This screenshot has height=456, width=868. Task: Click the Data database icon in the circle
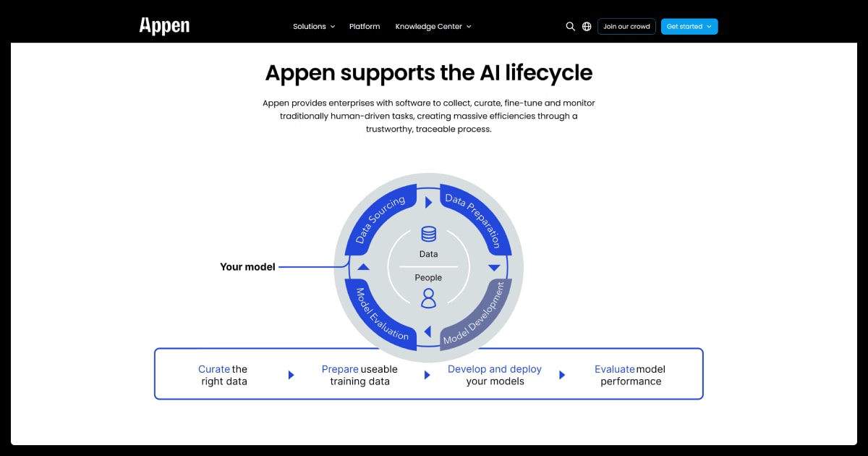coord(428,234)
